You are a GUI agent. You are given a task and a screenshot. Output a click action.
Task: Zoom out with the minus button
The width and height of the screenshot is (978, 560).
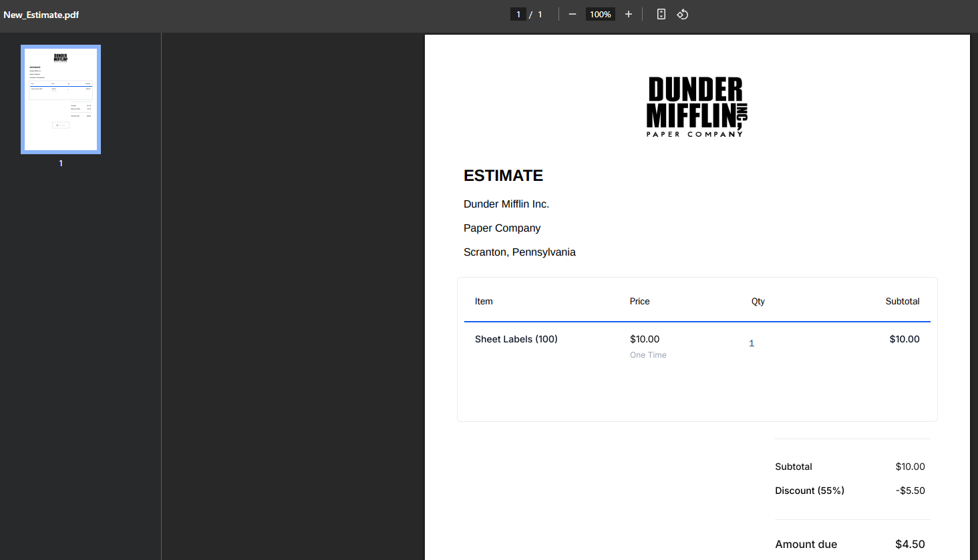573,14
